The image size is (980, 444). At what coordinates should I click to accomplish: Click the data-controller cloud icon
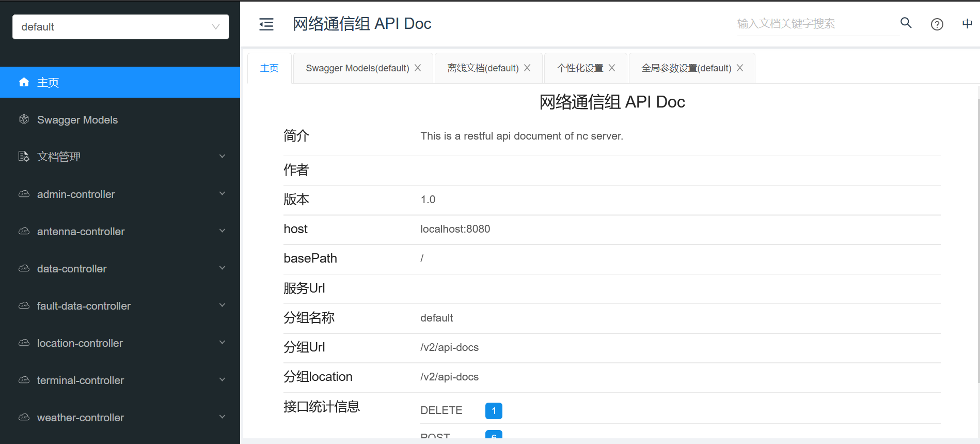pos(24,268)
